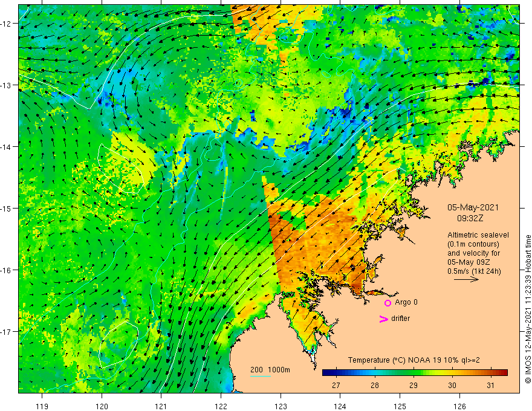Click the longitude label '123'
532x411 pixels.
[281, 406]
